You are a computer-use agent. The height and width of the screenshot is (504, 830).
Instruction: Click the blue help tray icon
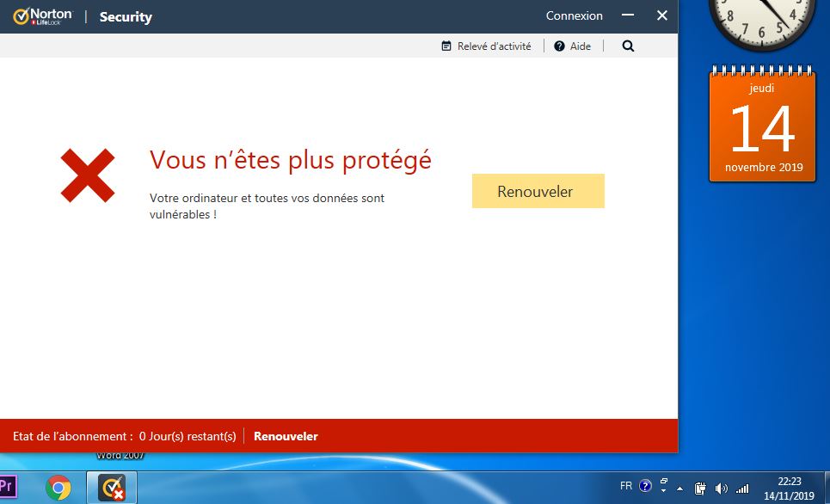click(645, 485)
